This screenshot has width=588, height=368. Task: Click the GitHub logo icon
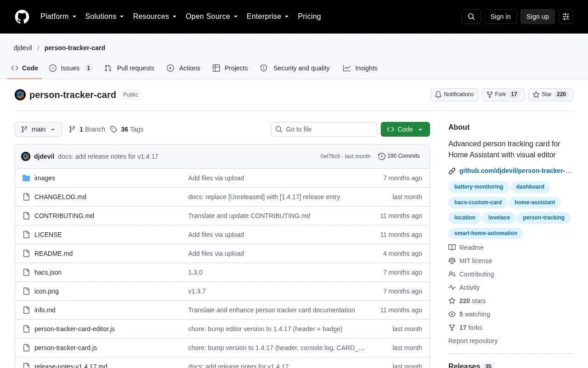click(22, 17)
